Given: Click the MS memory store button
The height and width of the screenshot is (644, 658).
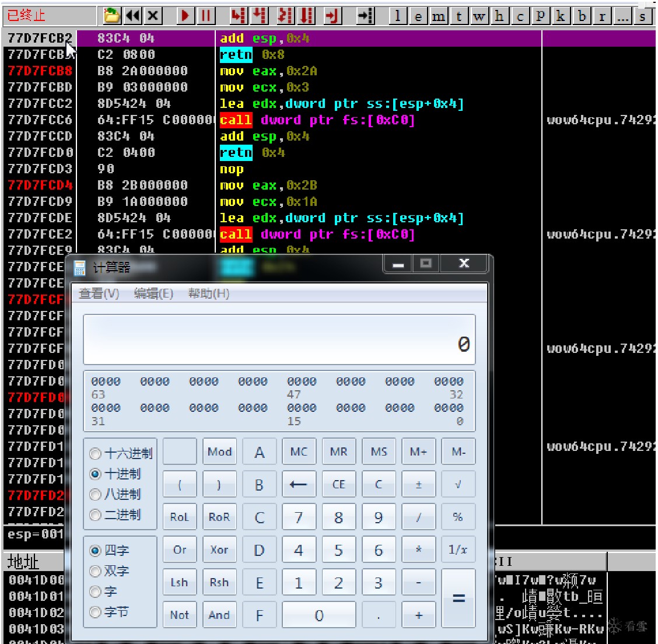Looking at the screenshot, I should [x=379, y=452].
